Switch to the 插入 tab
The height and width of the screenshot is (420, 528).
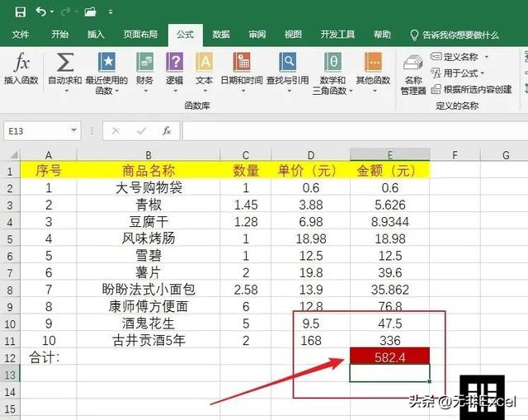pyautogui.click(x=96, y=35)
